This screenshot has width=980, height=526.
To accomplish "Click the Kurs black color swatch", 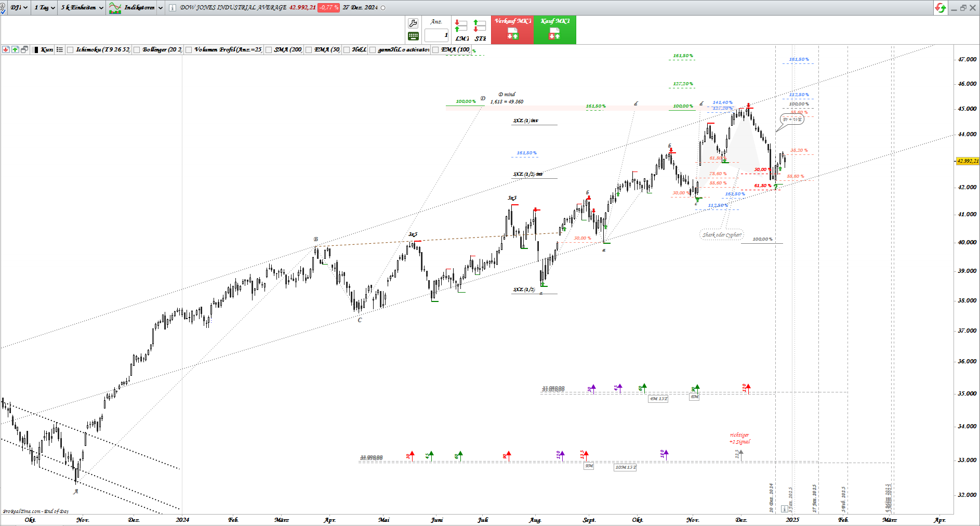I will (36, 50).
